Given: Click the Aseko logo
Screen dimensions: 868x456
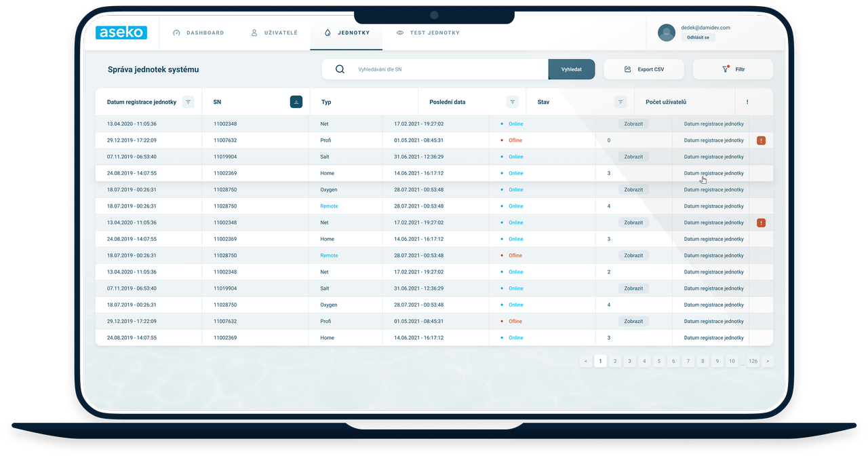Looking at the screenshot, I should coord(121,33).
